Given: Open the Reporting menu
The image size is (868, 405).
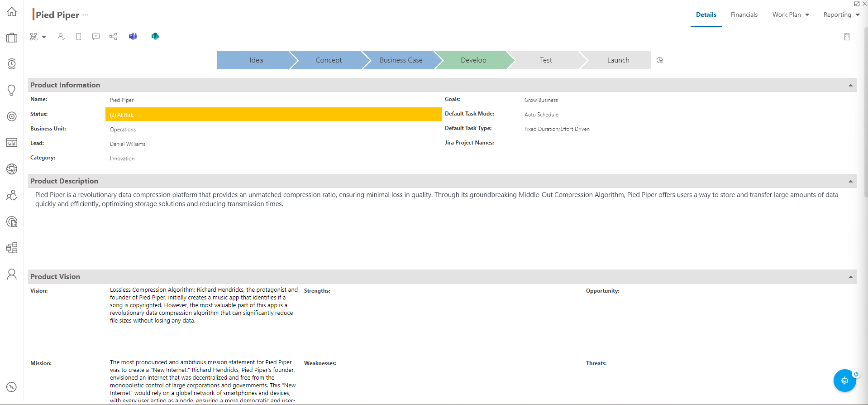Looking at the screenshot, I should click(x=841, y=14).
